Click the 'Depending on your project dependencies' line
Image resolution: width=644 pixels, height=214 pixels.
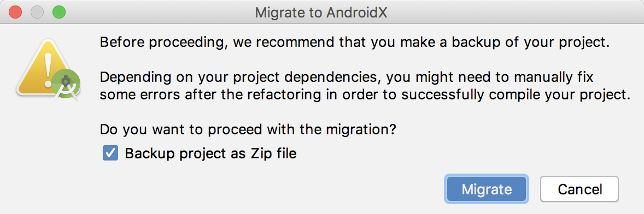[x=347, y=78]
